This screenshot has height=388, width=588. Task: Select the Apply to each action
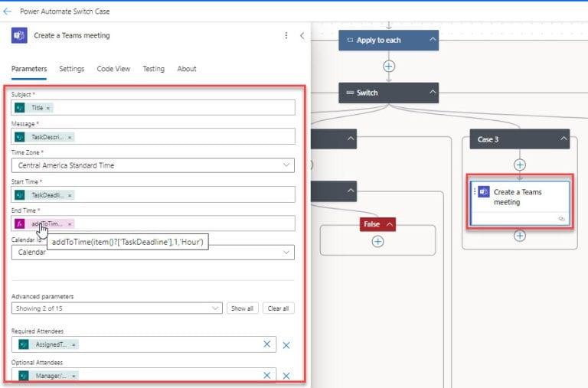(388, 40)
